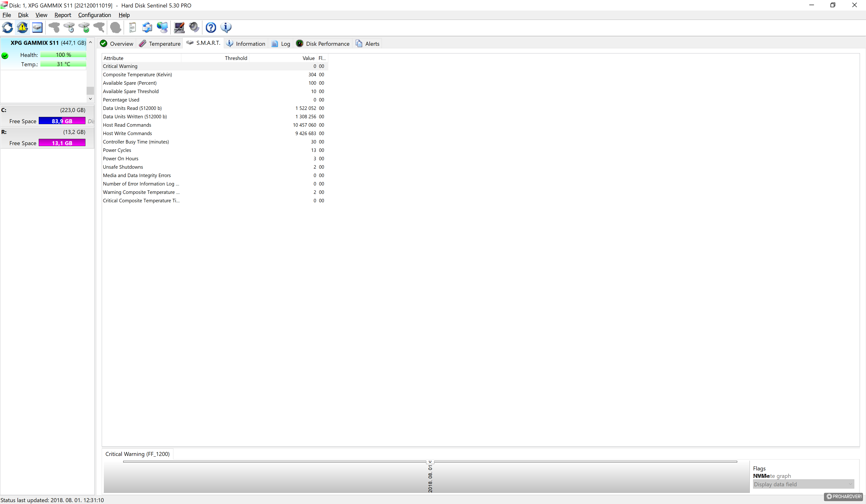Open Help via blue question mark icon
Image resolution: width=866 pixels, height=504 pixels.
[x=211, y=28]
